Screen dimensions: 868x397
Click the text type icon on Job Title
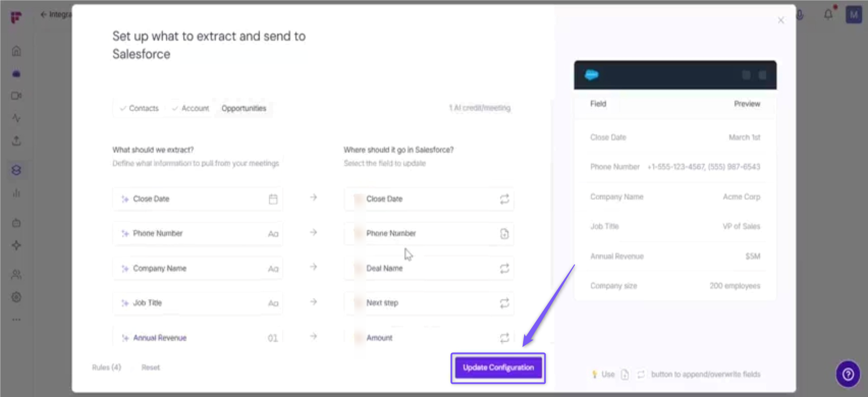tap(273, 303)
